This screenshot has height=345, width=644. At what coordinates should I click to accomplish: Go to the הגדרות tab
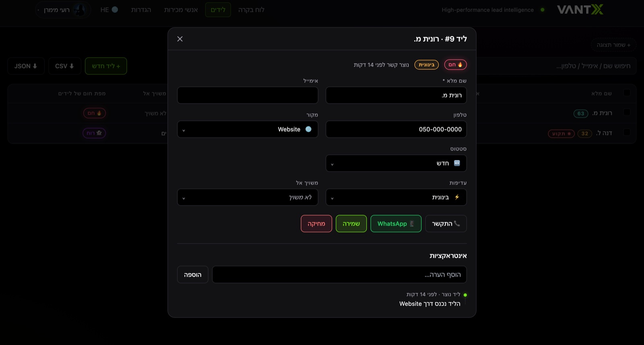point(141,10)
